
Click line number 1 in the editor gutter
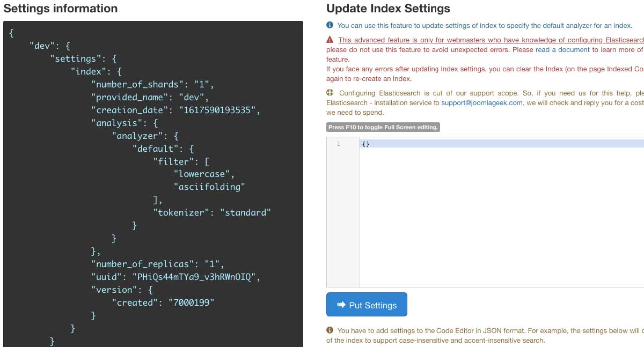tap(339, 144)
